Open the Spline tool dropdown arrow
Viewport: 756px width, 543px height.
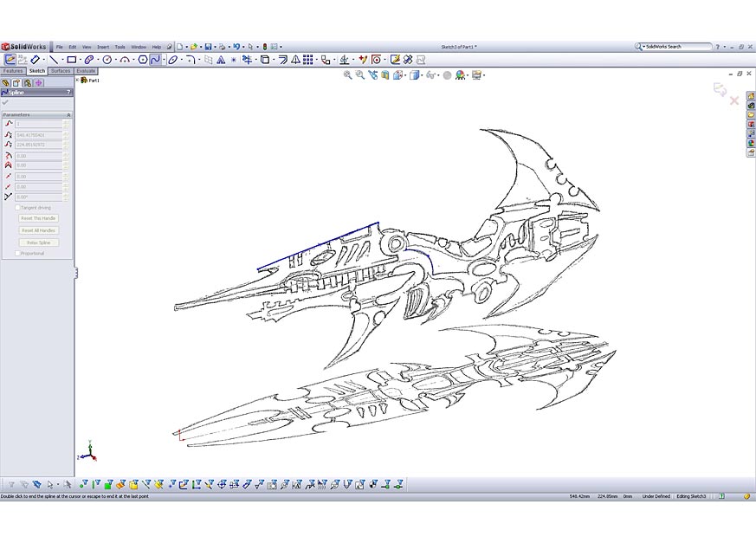(164, 61)
